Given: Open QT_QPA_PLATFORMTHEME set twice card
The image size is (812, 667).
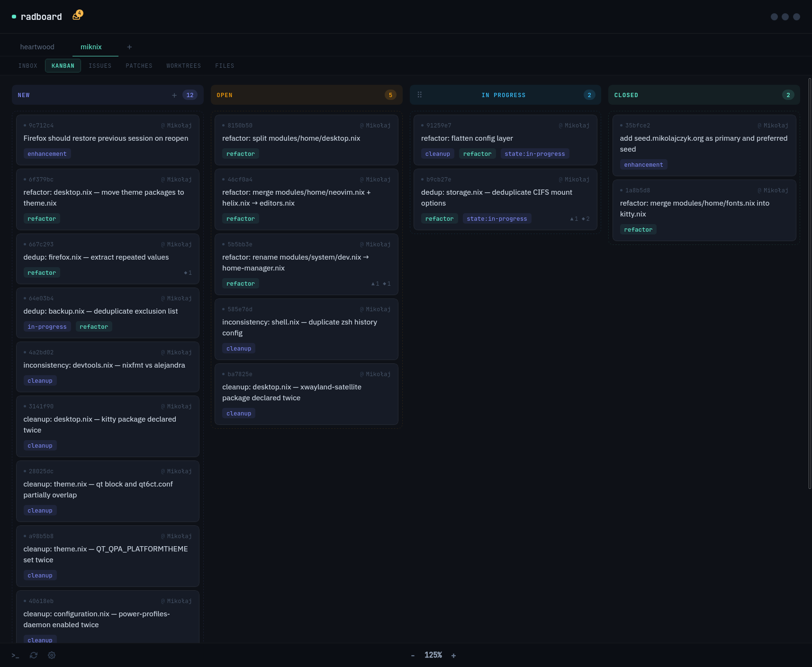Looking at the screenshot, I should pos(108,556).
